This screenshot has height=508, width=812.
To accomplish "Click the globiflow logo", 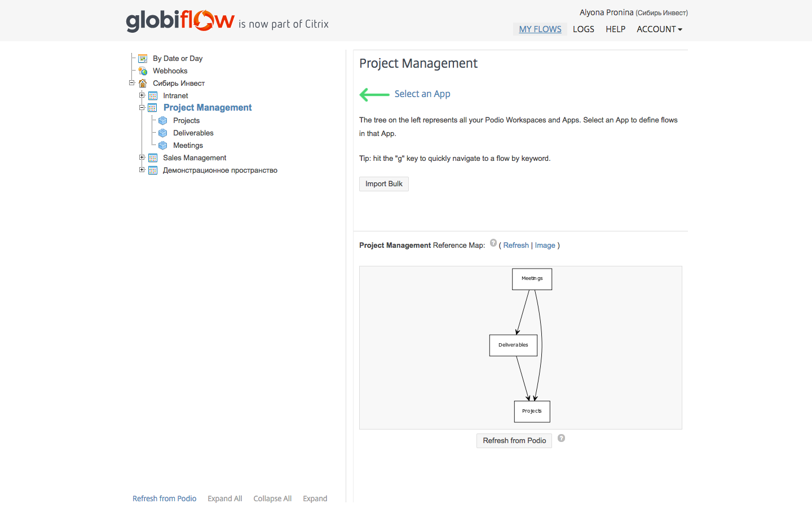I will [180, 20].
